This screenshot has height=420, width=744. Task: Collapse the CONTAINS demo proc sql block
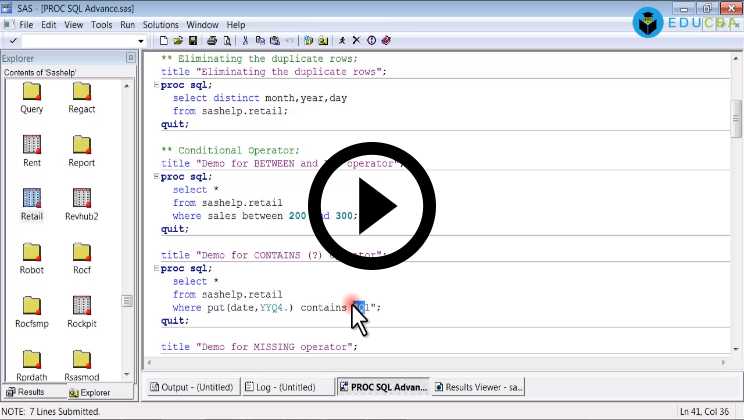(x=156, y=269)
